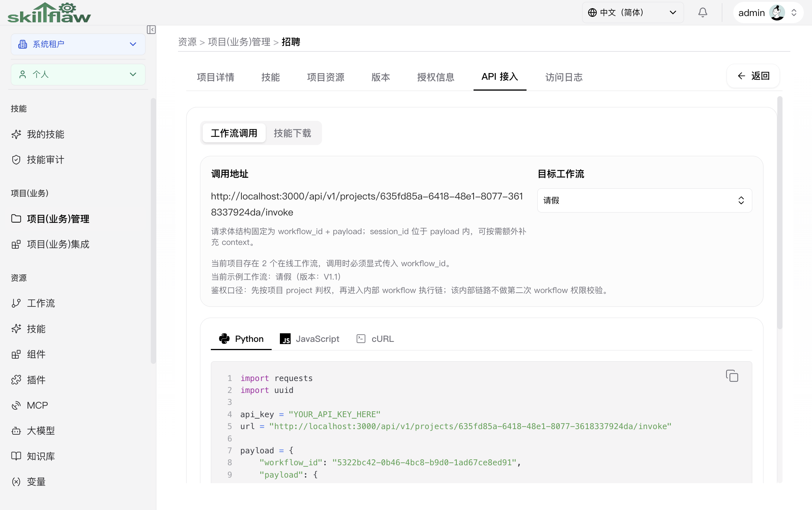The width and height of the screenshot is (812, 510).
Task: Click the 技能审计 shield icon
Action: tap(16, 160)
